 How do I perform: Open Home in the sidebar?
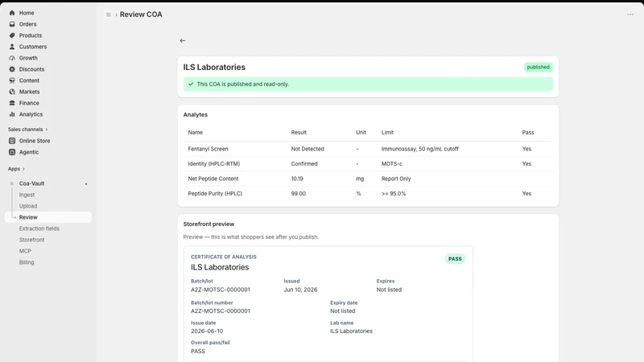coord(27,13)
